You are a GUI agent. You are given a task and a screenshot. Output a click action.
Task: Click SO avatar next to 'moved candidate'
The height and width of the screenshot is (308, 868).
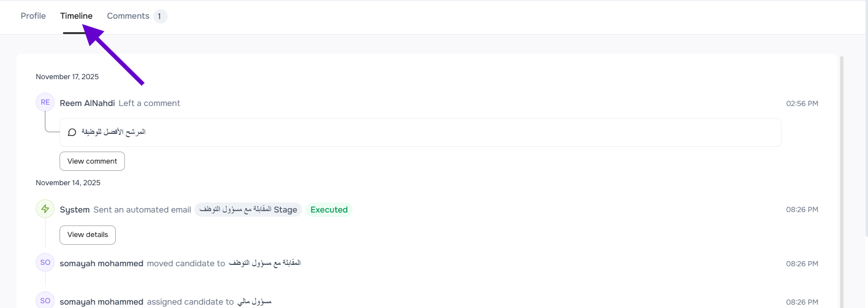tap(45, 262)
